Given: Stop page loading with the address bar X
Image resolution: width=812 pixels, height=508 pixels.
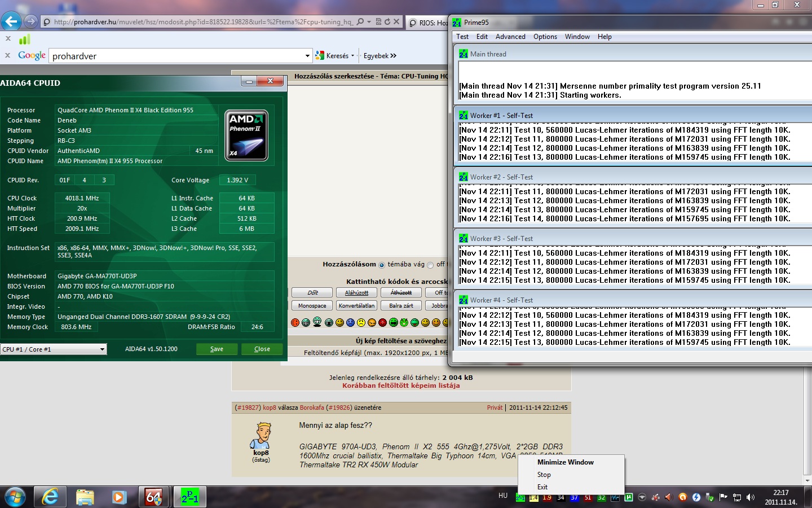Looking at the screenshot, I should pyautogui.click(x=396, y=22).
